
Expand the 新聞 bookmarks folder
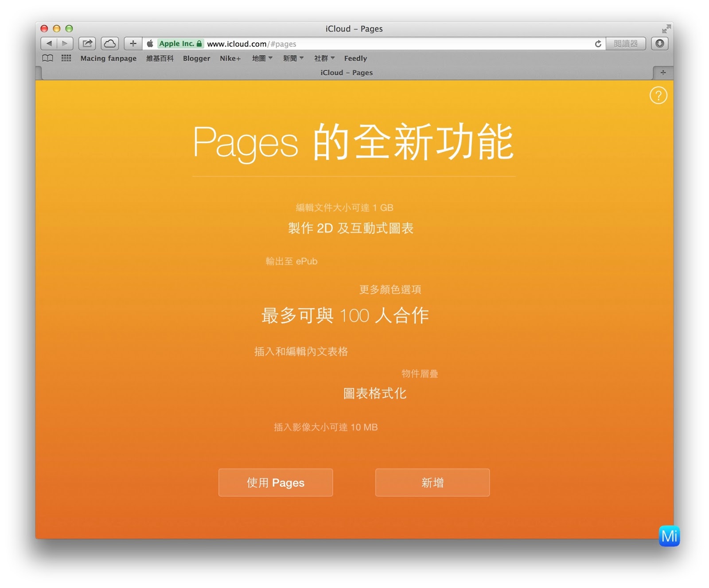coord(293,58)
